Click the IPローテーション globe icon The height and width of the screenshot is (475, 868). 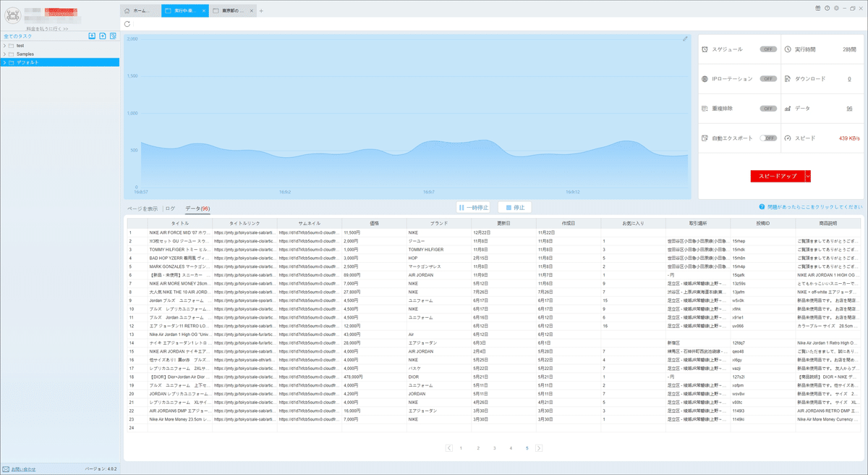(x=705, y=78)
